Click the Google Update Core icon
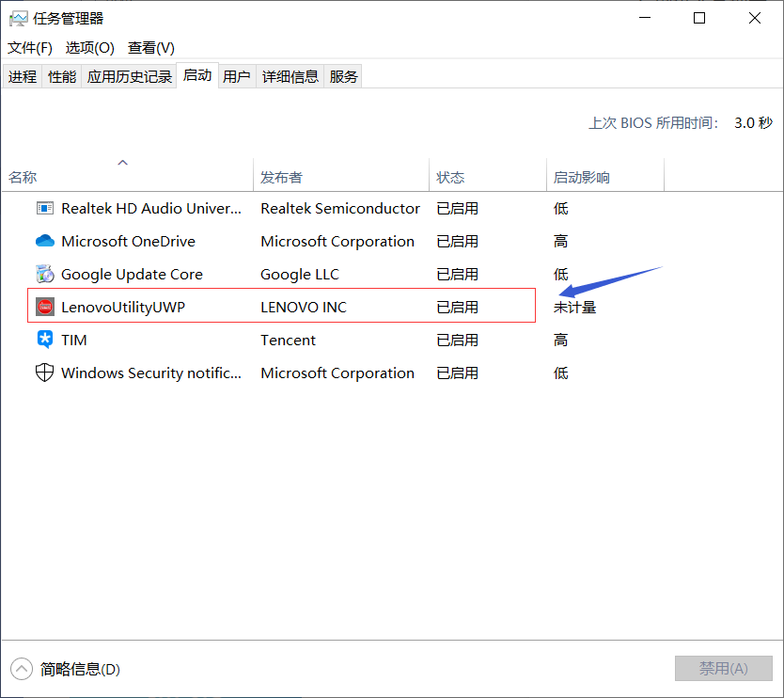Viewport: 784px width, 698px height. click(45, 274)
